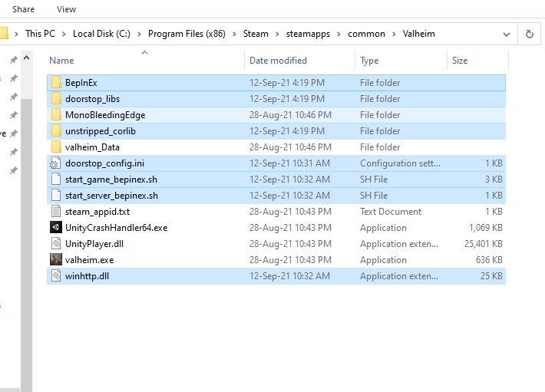This screenshot has width=545, height=392.
Task: Navigate to Program Files (x86) in breadcrumb
Action: [187, 34]
